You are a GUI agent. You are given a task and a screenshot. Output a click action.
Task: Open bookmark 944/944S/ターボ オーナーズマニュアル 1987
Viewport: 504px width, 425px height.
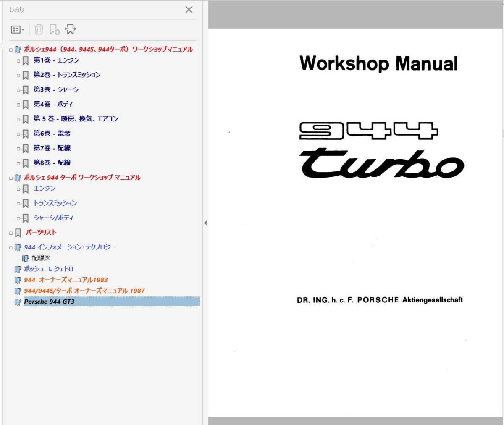pos(84,291)
